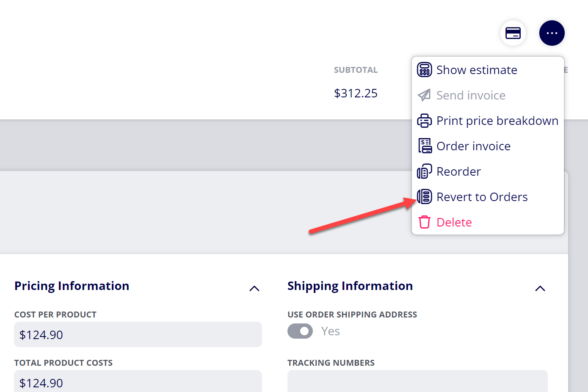Click the Order invoice document icon
Viewport: 588px width, 392px height.
pyautogui.click(x=425, y=146)
